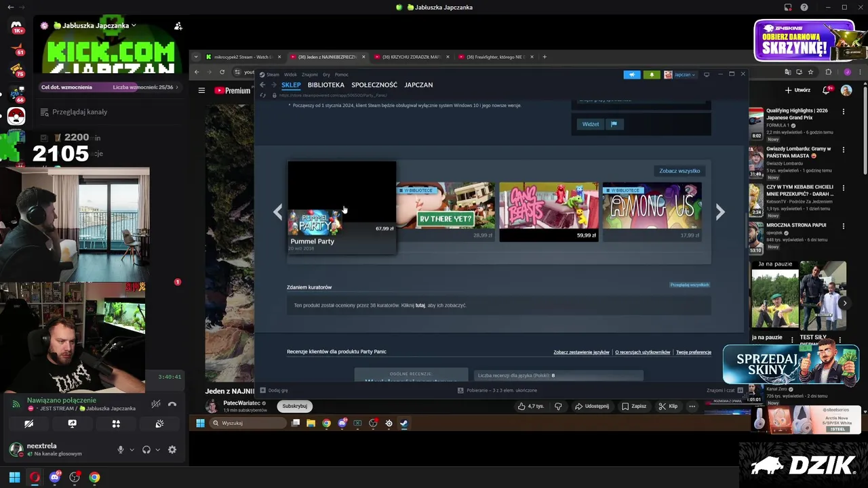Open Steam menu in Steam menu bar
The width and height of the screenshot is (868, 488).
(273, 75)
